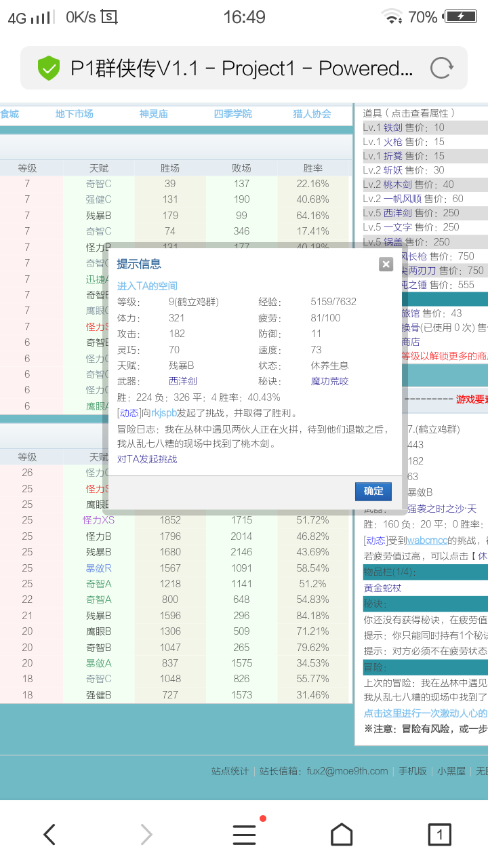Tap the battery indicator in status bar

click(x=460, y=16)
